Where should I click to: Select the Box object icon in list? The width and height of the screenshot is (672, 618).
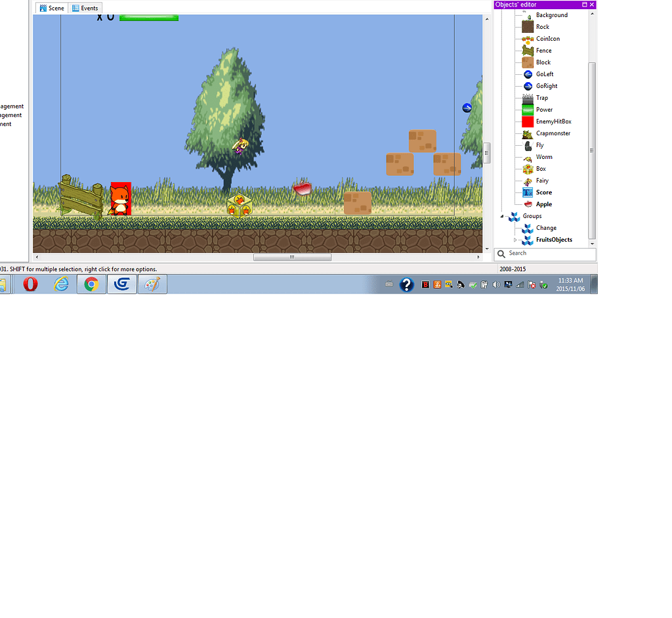528,169
